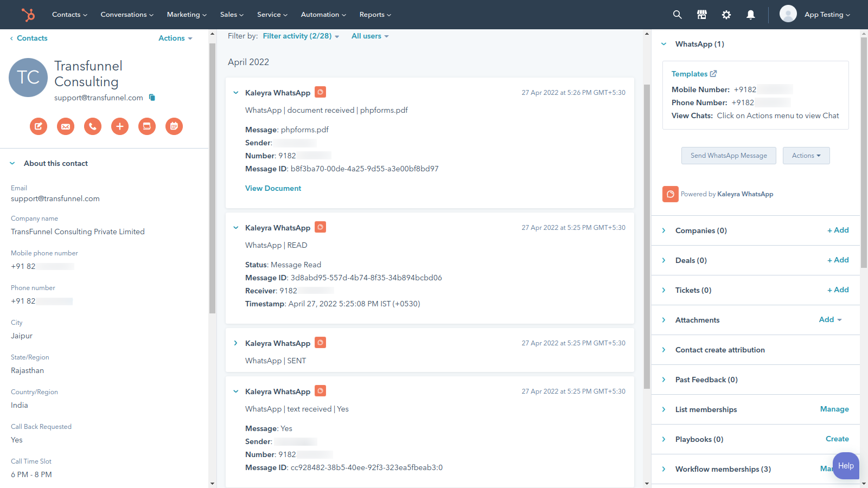Click Kaleyra icon on document received activity
Image resolution: width=868 pixels, height=488 pixels.
coord(321,92)
